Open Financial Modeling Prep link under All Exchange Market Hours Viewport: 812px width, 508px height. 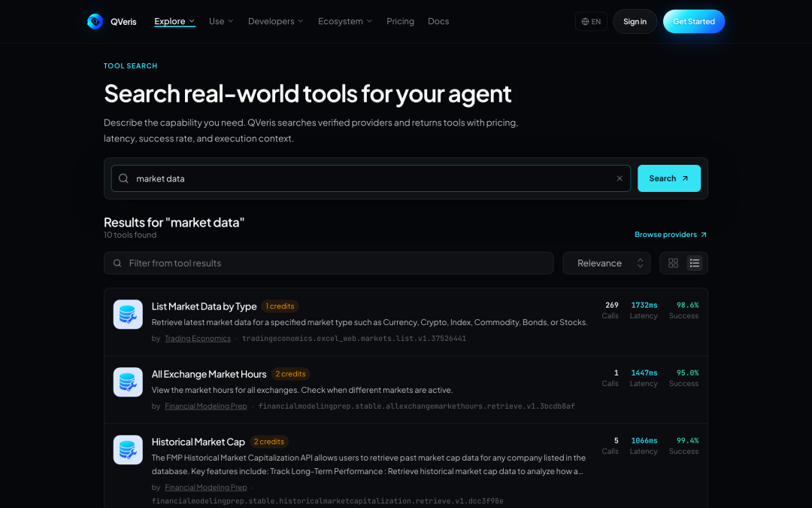(x=205, y=406)
